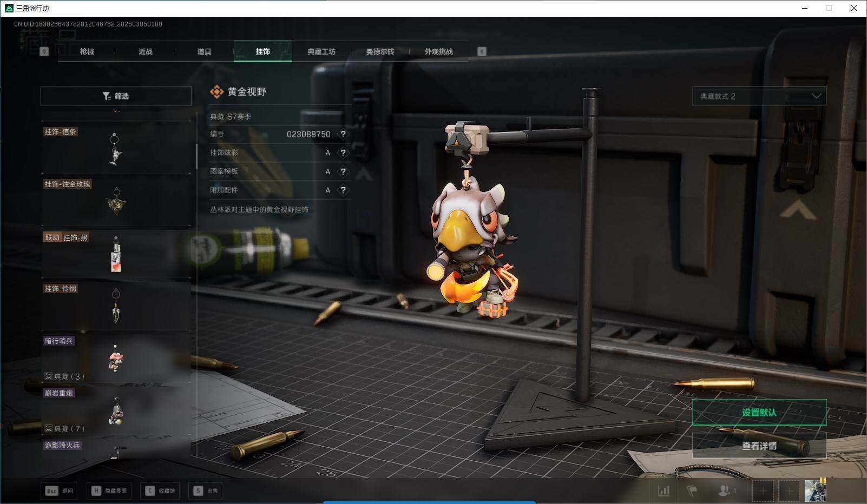Click the 黄金视野 eagle charm model

pos(472,249)
